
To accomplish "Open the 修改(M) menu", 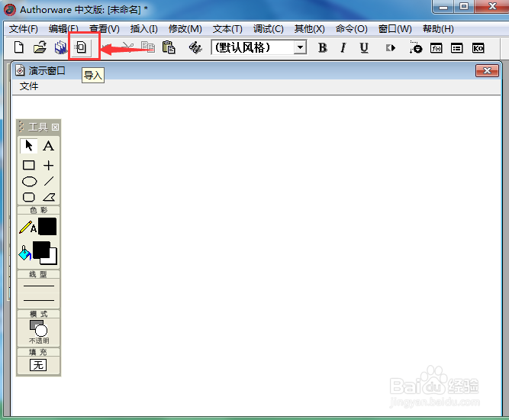I will click(x=185, y=29).
